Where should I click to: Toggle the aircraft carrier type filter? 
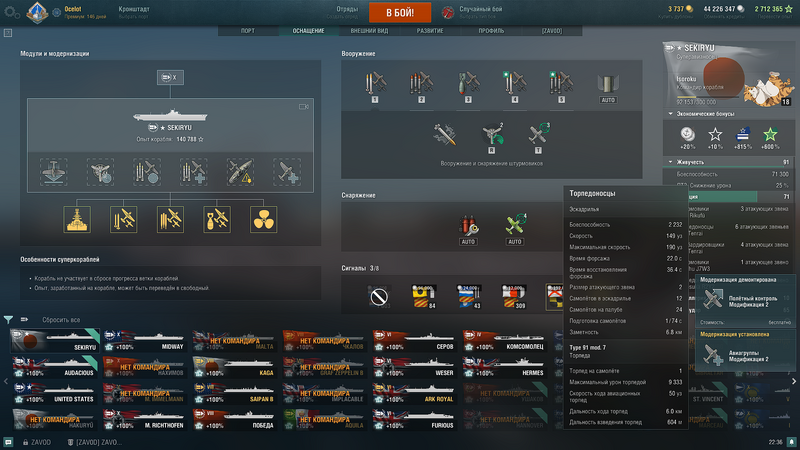tap(24, 319)
